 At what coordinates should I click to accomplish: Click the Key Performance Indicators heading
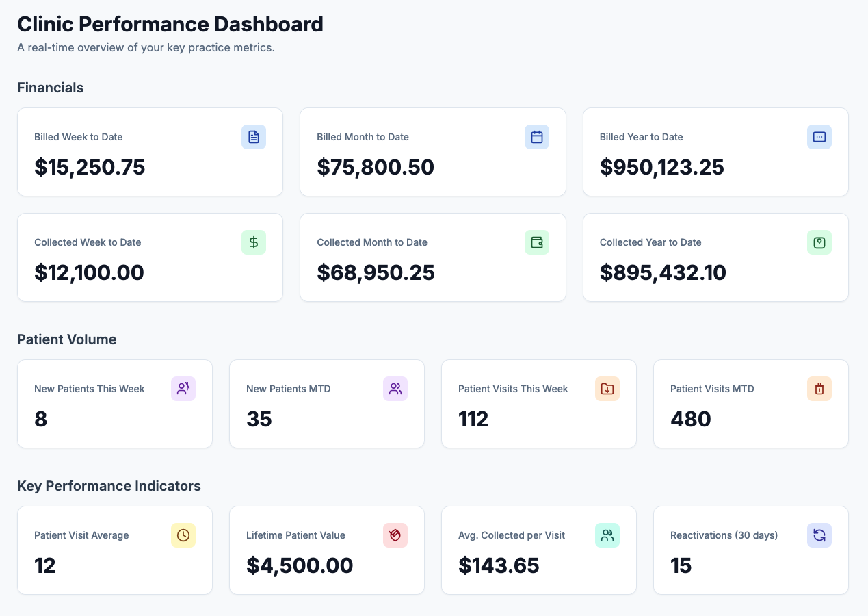pos(109,486)
